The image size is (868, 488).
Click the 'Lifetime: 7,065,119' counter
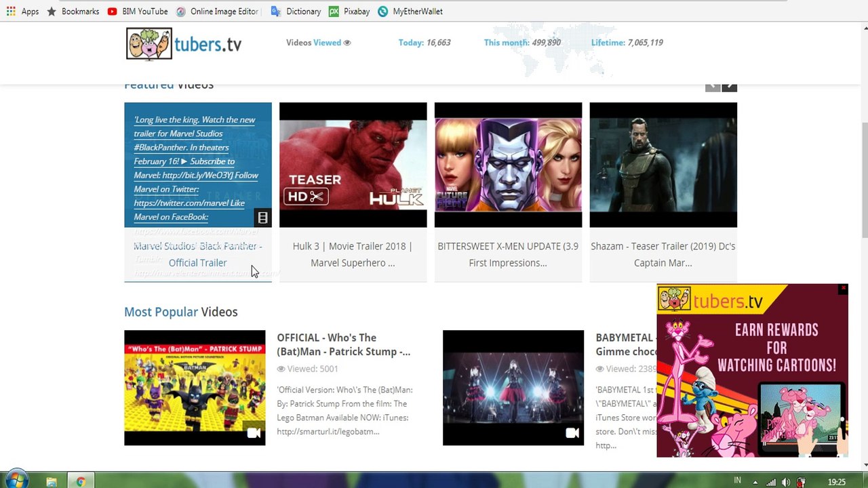point(627,43)
